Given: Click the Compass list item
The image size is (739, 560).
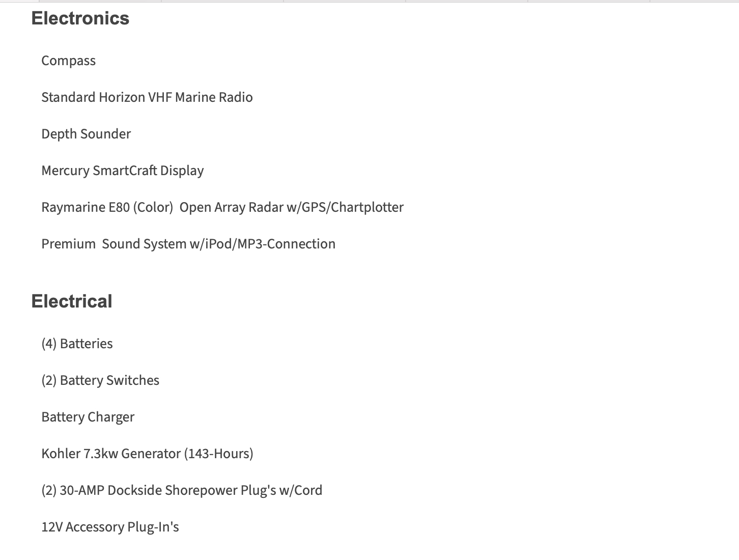Looking at the screenshot, I should click(68, 61).
